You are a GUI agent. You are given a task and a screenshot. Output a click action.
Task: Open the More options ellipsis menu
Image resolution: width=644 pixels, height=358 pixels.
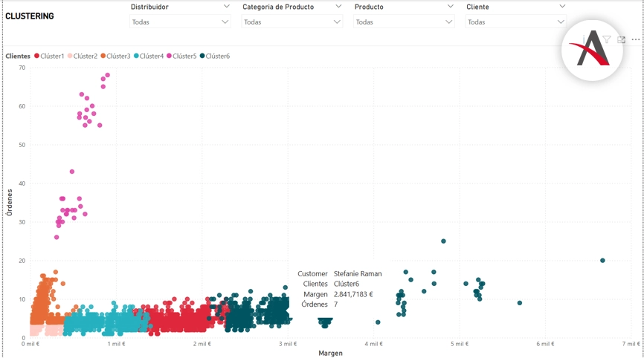point(636,39)
